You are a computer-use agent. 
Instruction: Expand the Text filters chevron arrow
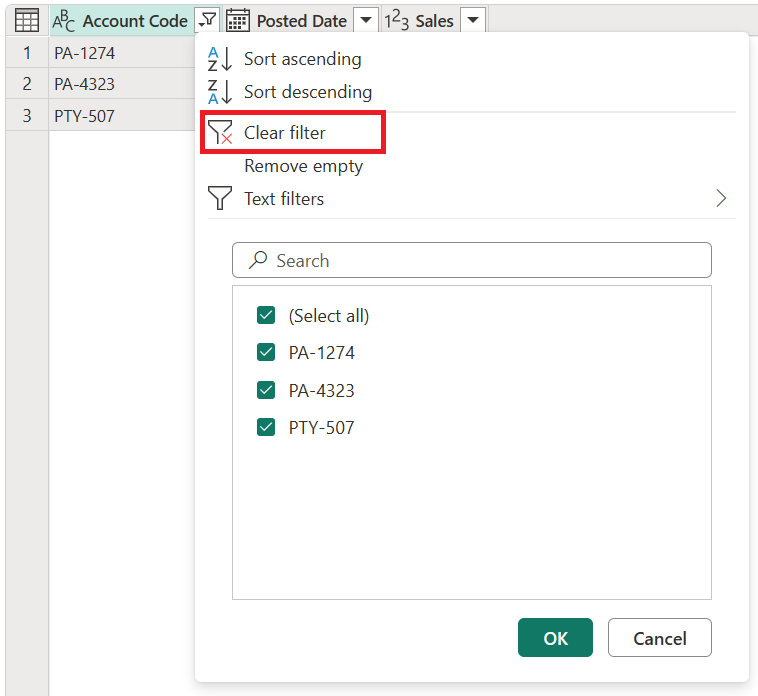(721, 198)
